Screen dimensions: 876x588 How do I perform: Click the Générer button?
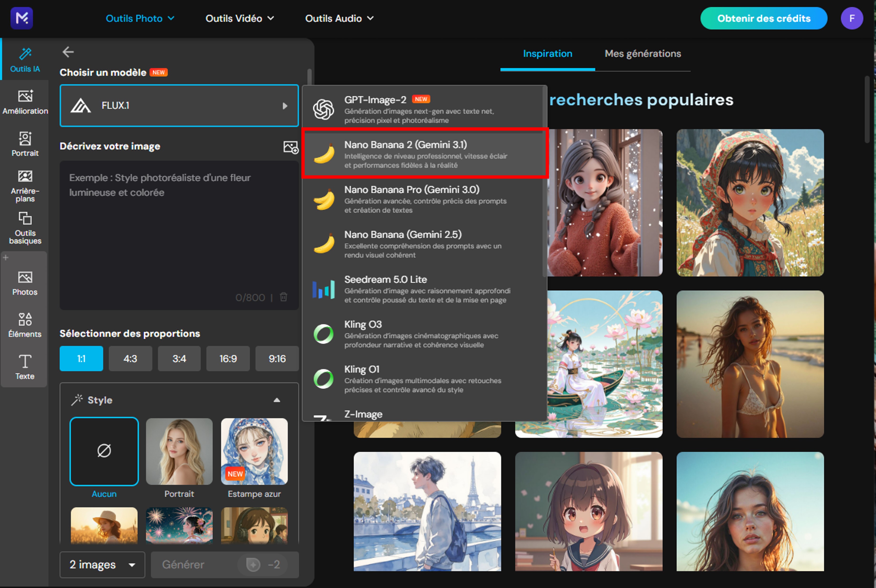225,564
